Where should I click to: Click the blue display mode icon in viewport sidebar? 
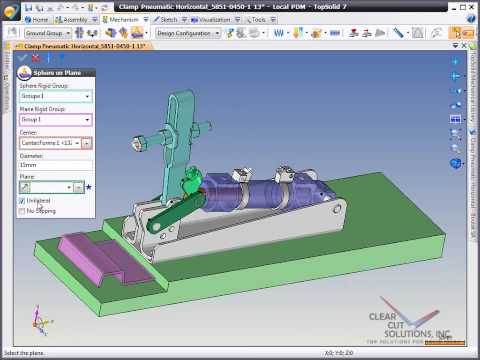pos(455,119)
